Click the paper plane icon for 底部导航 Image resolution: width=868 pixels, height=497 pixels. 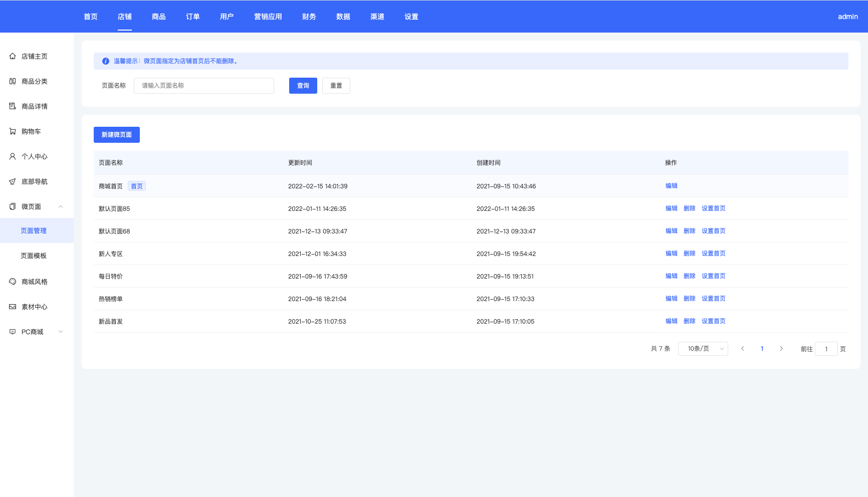(x=13, y=181)
